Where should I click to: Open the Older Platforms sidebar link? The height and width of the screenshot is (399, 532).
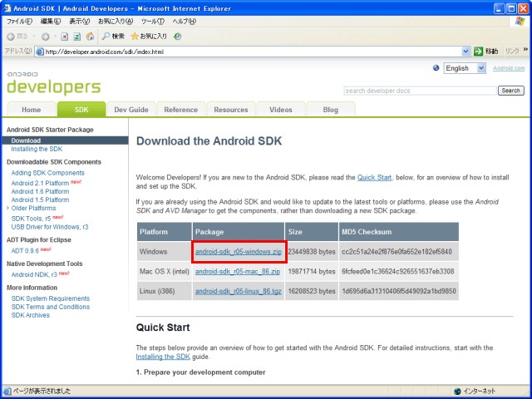[x=33, y=208]
